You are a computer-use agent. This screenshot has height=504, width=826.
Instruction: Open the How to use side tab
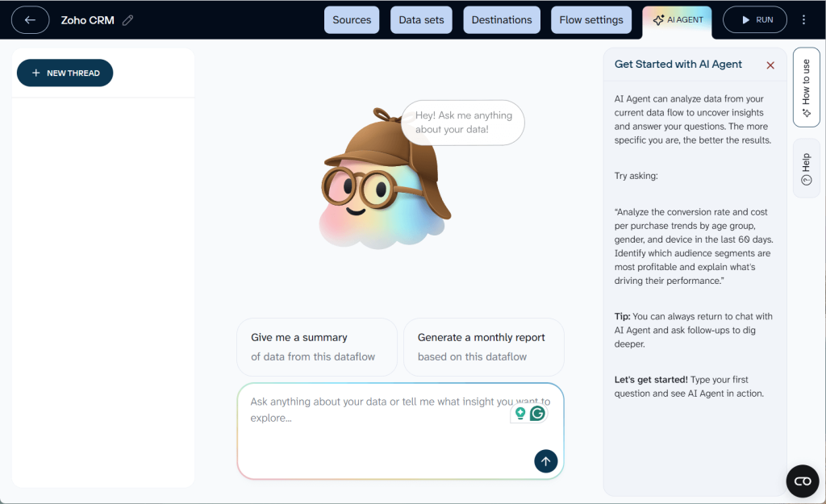(x=806, y=87)
